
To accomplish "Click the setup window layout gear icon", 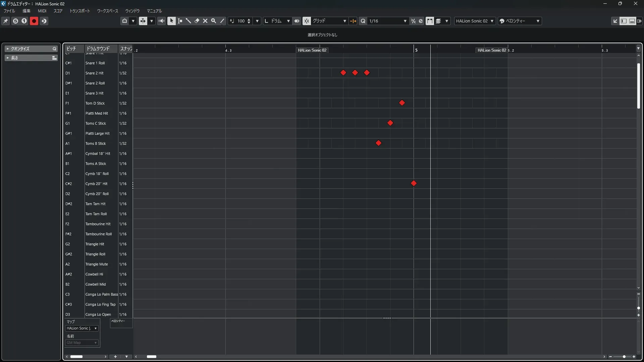I will [639, 21].
